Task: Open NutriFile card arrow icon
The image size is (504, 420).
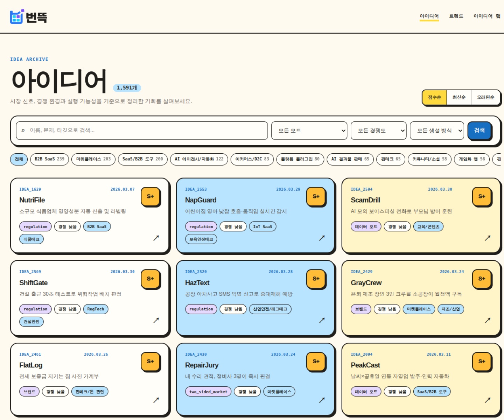Action: (x=156, y=238)
